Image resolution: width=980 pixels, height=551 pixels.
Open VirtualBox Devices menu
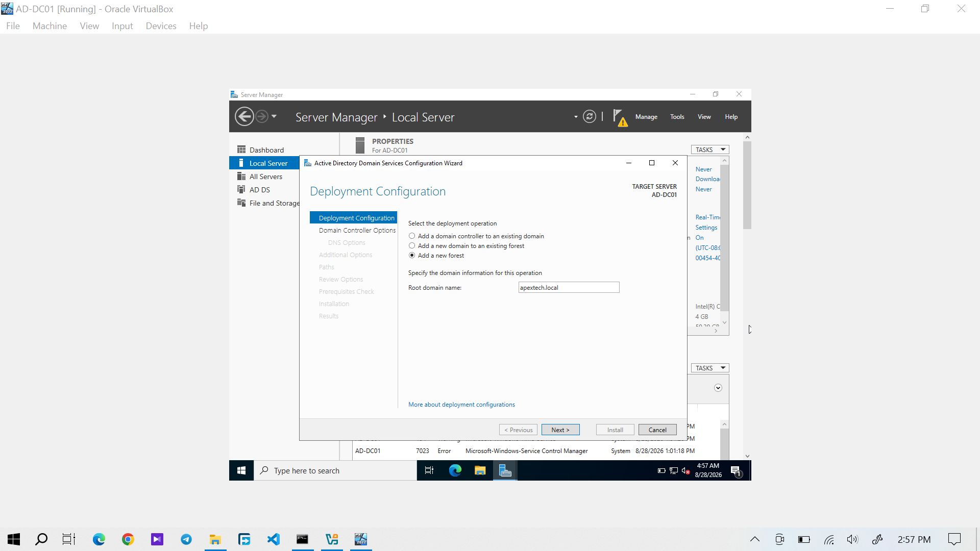(161, 26)
